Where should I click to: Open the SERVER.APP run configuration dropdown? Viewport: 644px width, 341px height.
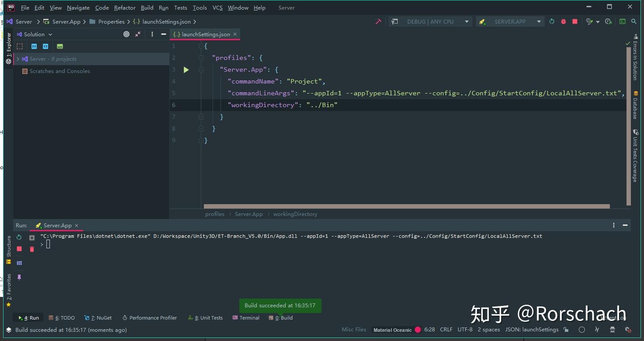(x=510, y=21)
